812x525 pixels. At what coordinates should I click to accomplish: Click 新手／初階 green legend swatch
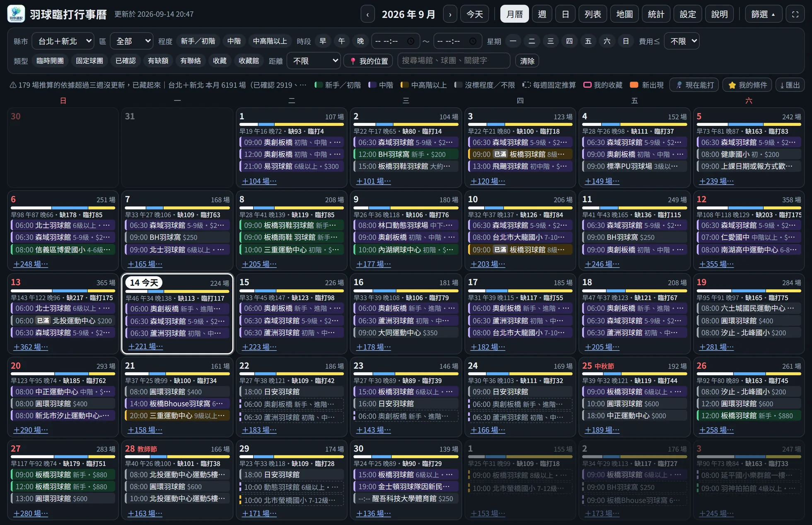318,85
